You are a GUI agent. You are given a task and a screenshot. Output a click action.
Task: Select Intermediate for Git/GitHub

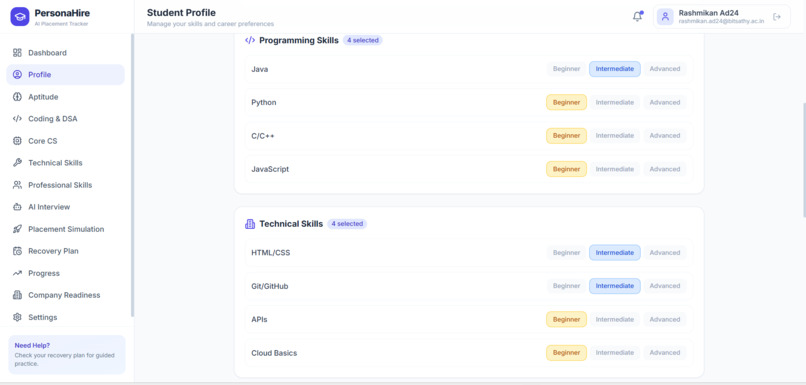[x=615, y=286]
